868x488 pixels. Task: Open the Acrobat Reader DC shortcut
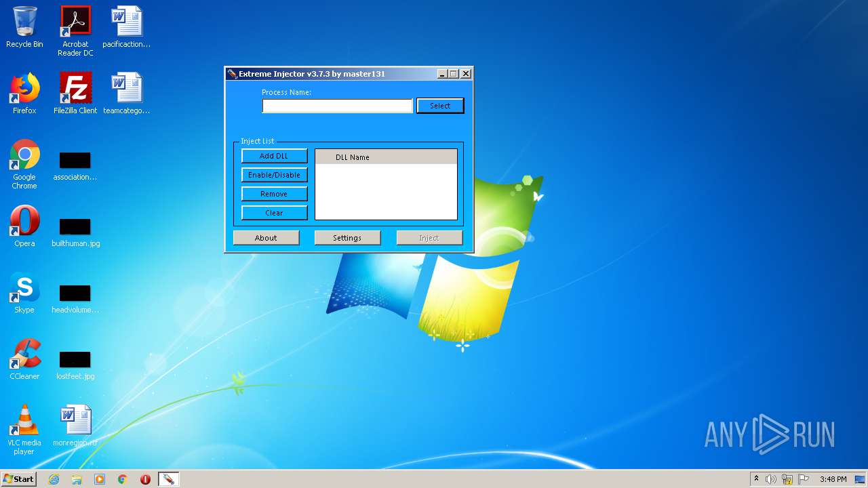coord(75,31)
